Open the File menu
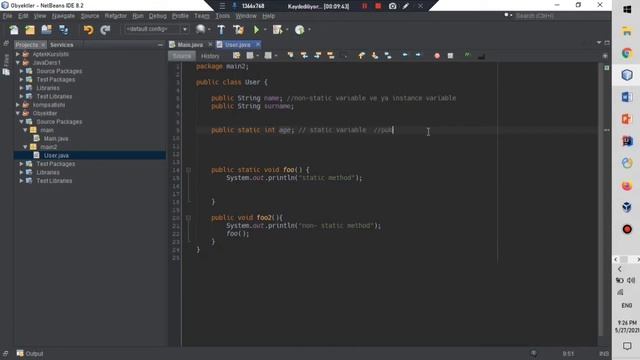 7,16
